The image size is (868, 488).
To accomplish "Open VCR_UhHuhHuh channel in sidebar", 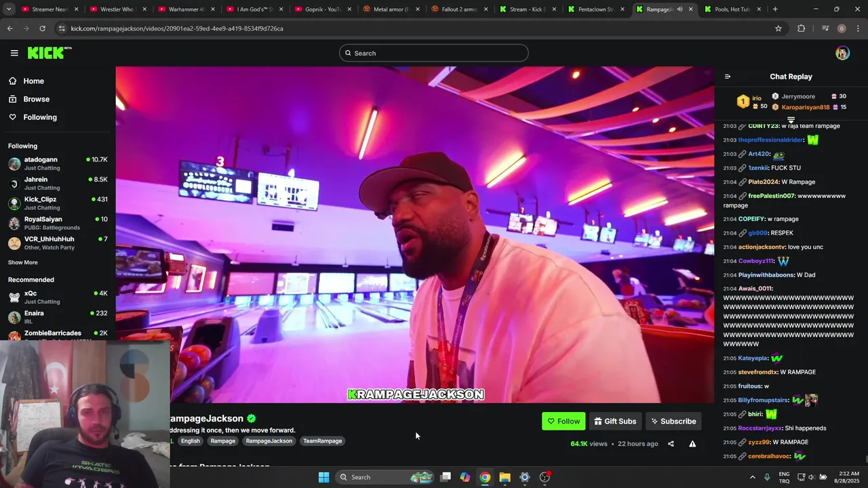I will (x=58, y=243).
